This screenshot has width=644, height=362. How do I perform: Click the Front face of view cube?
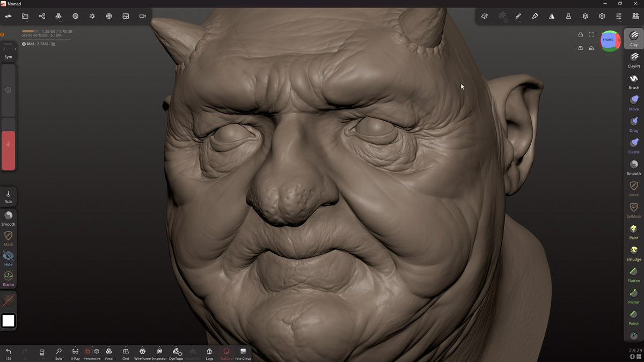tap(608, 40)
